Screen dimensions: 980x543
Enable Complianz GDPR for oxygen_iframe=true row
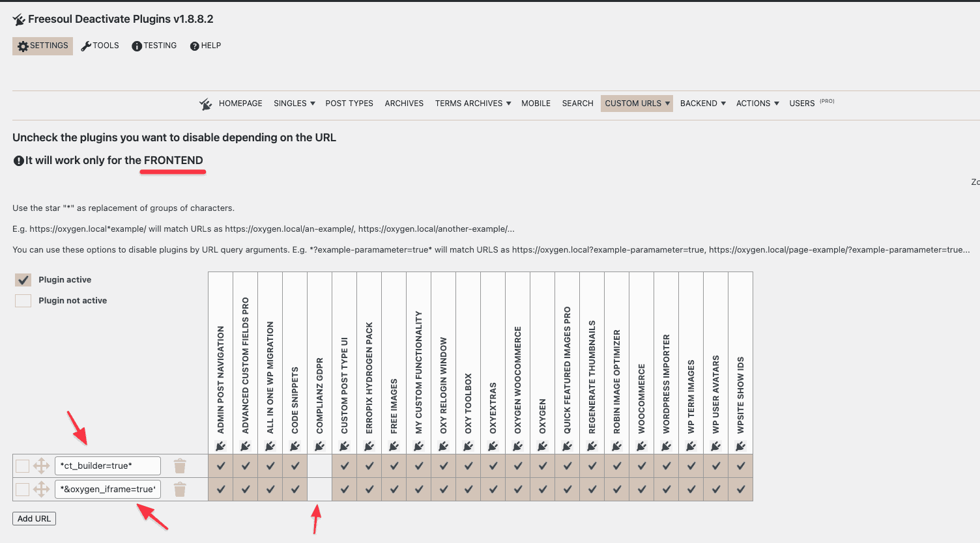pos(320,489)
